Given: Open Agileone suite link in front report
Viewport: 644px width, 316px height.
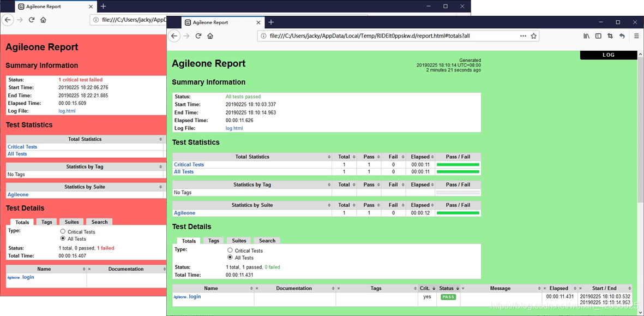Looking at the screenshot, I should click(184, 213).
